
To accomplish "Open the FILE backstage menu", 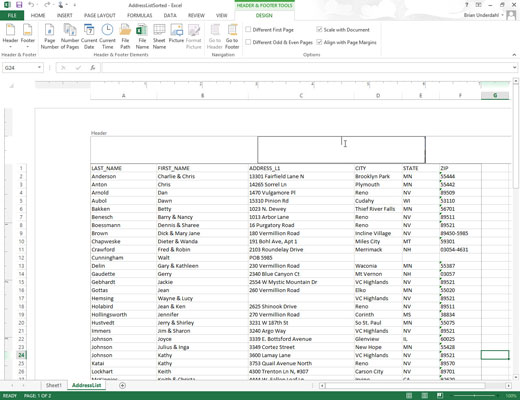I will click(x=12, y=15).
